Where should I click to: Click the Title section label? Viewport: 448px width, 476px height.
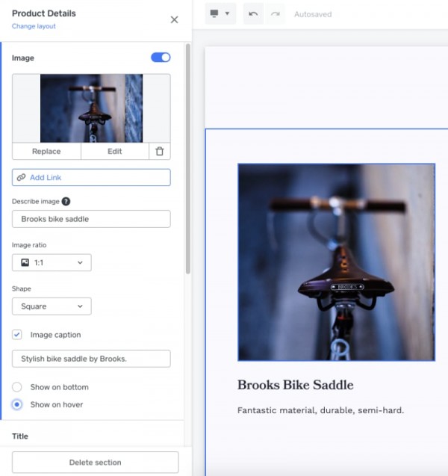[x=20, y=436]
